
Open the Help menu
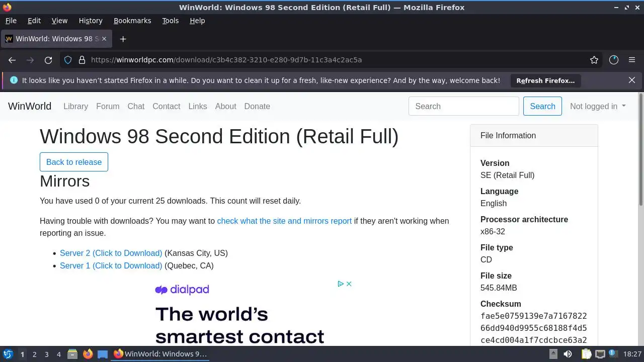tap(197, 21)
